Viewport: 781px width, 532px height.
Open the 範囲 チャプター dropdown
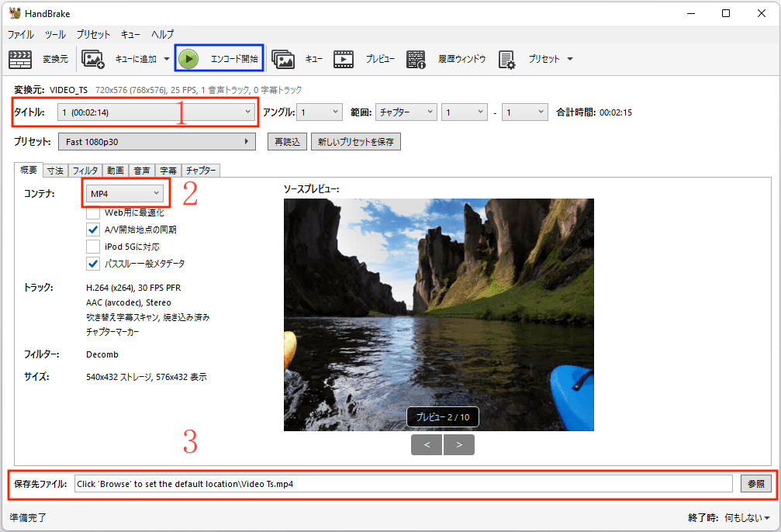tap(406, 112)
